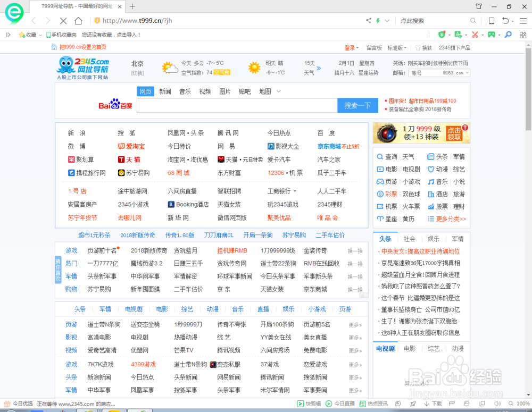Image resolution: width=532 pixels, height=412 pixels.
Task: Select the Baidu news search tab
Action: point(165,91)
